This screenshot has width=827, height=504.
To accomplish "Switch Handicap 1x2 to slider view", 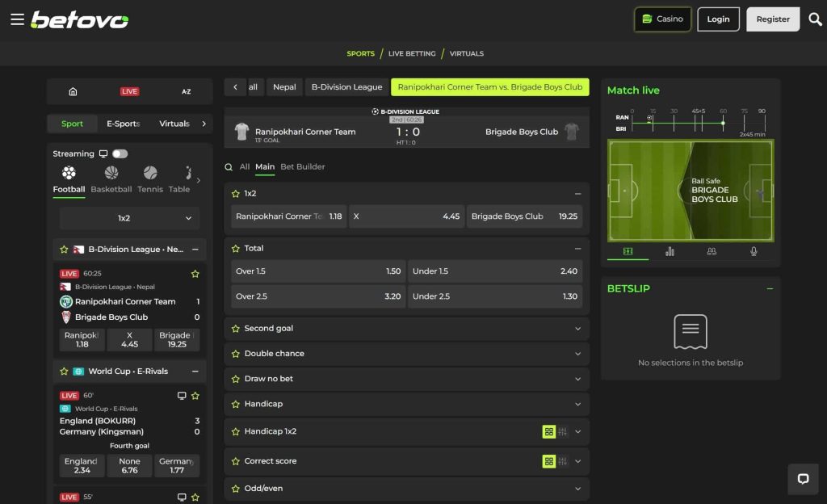I will 563,432.
